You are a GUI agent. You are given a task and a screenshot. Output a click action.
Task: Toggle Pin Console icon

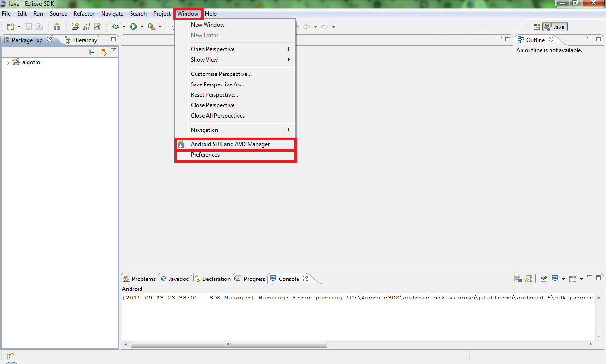pyautogui.click(x=544, y=279)
